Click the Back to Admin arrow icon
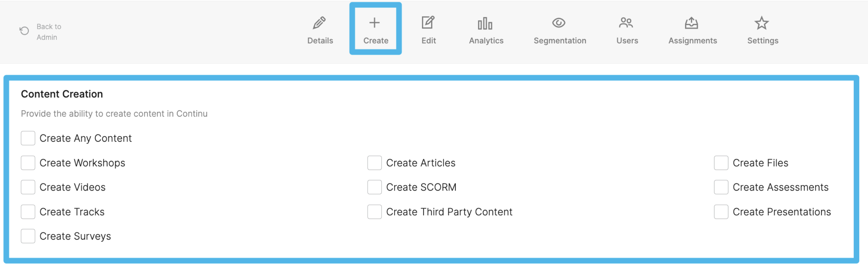 24,31
